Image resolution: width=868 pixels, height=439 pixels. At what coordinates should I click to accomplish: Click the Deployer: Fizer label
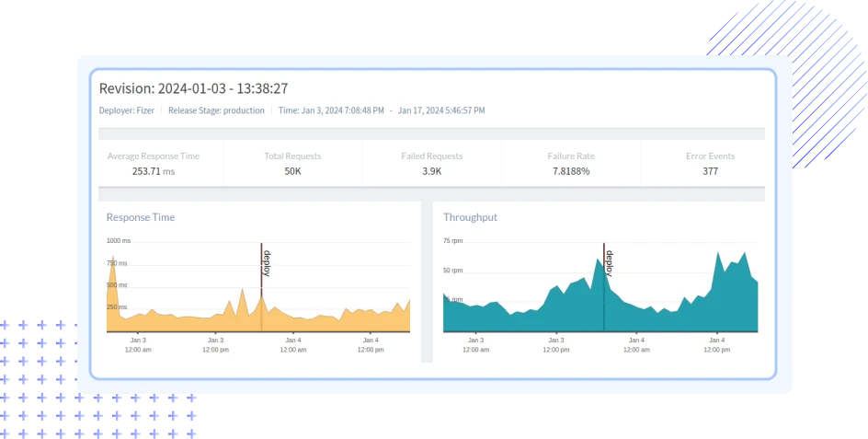(x=127, y=110)
